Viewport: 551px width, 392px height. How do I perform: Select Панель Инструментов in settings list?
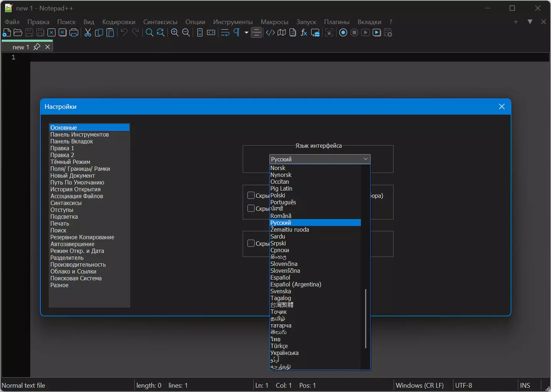coord(89,135)
